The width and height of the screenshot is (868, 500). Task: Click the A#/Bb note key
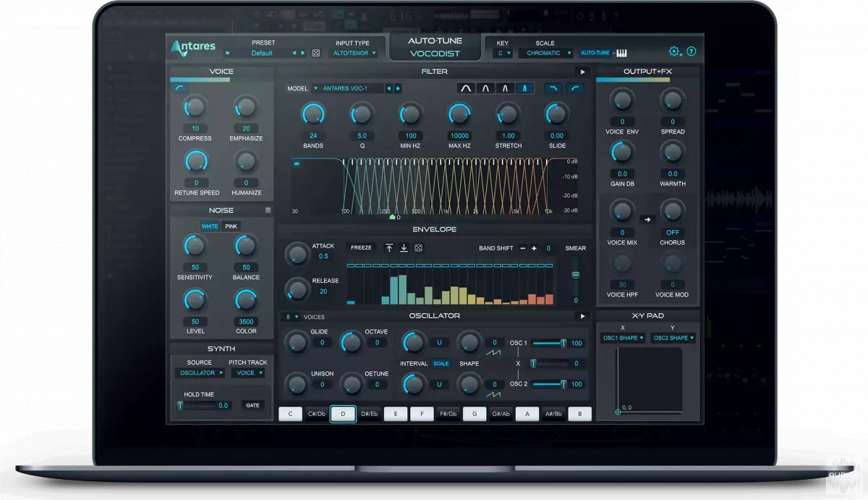click(x=553, y=414)
